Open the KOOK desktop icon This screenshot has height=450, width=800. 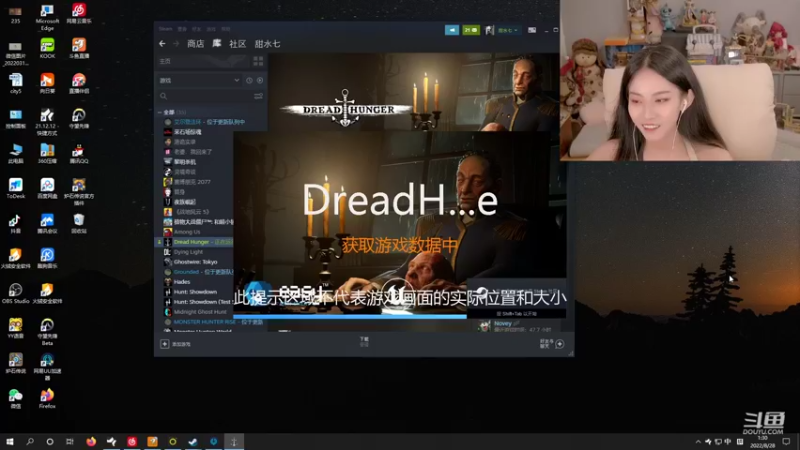(x=47, y=48)
